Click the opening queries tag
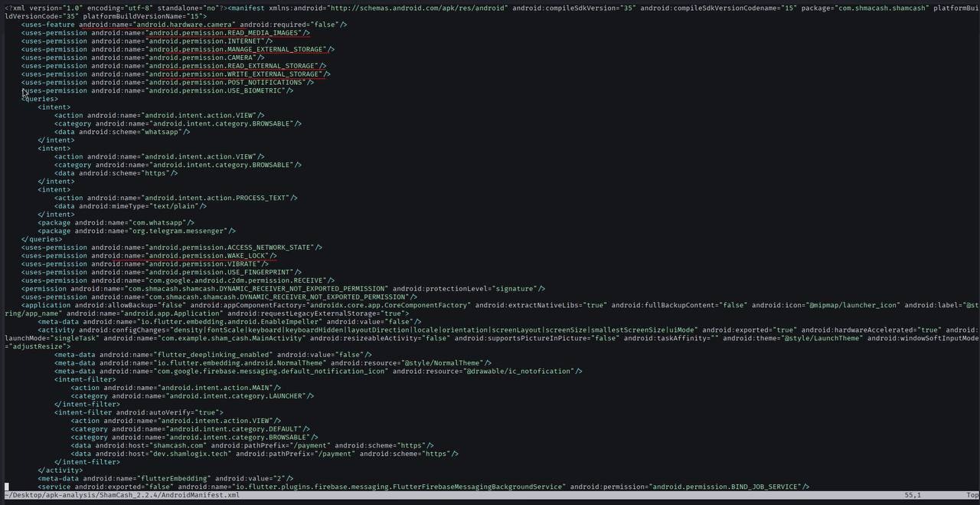 click(40, 99)
